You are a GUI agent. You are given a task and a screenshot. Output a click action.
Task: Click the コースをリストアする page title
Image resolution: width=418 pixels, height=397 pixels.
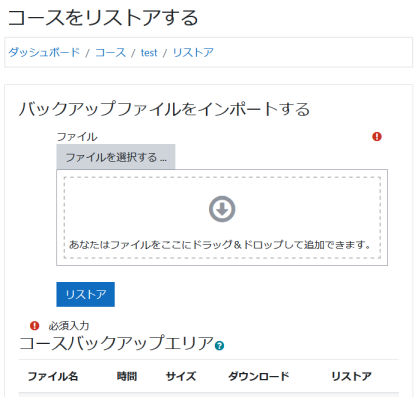(x=103, y=17)
